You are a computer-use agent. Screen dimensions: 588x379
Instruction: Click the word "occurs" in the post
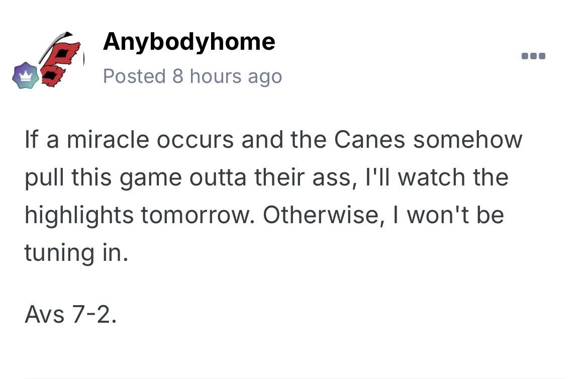click(x=195, y=139)
